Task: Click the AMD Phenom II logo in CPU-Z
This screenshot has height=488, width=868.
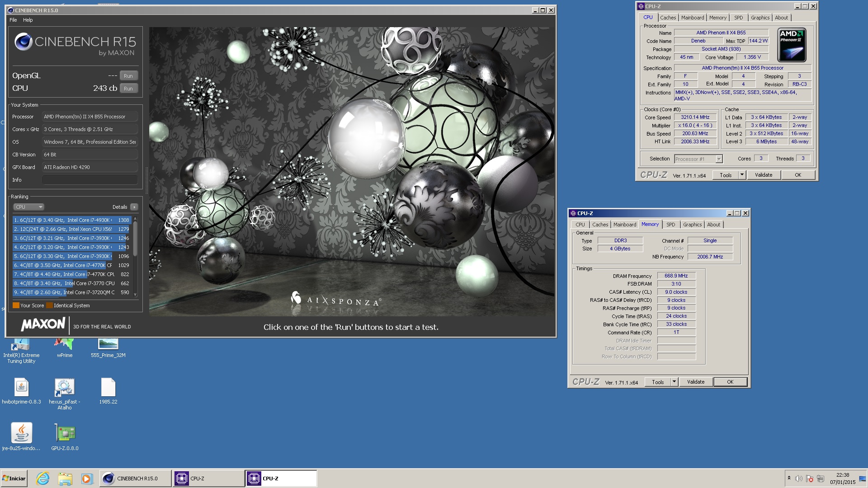Action: 792,45
